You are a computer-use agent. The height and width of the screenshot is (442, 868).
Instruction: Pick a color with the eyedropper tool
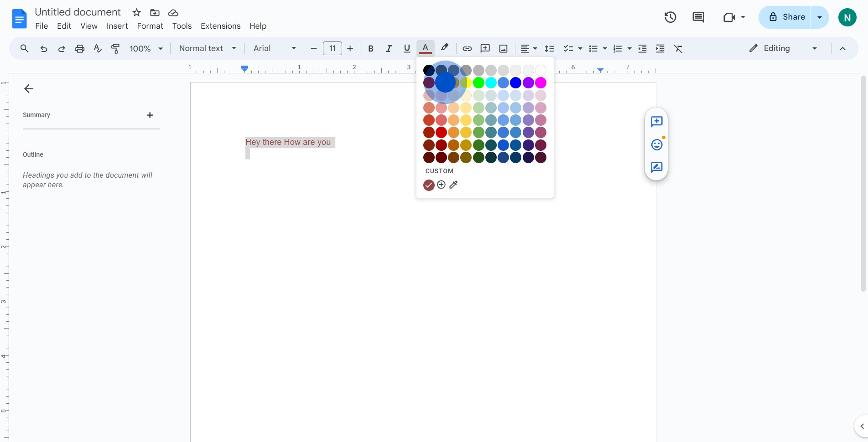[453, 185]
